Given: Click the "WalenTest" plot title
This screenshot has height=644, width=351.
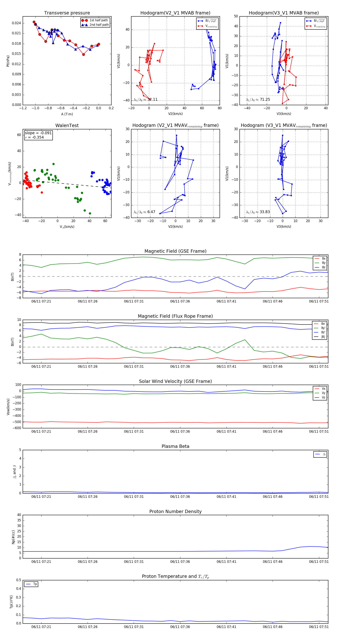Looking at the screenshot, I should (67, 125).
